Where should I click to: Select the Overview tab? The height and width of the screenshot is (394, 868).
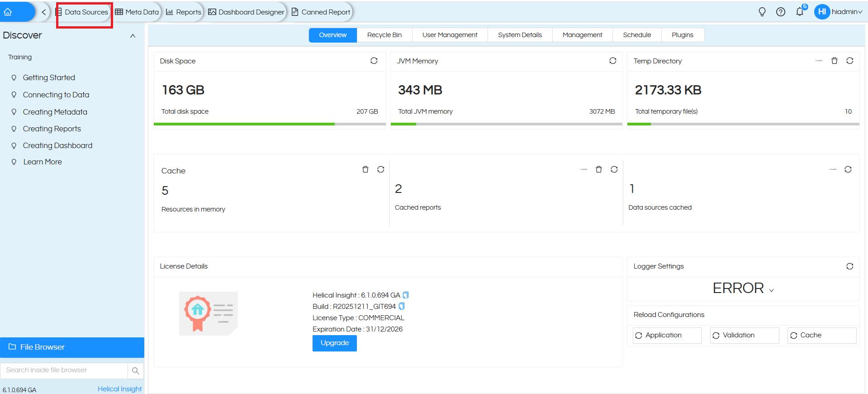tap(333, 35)
